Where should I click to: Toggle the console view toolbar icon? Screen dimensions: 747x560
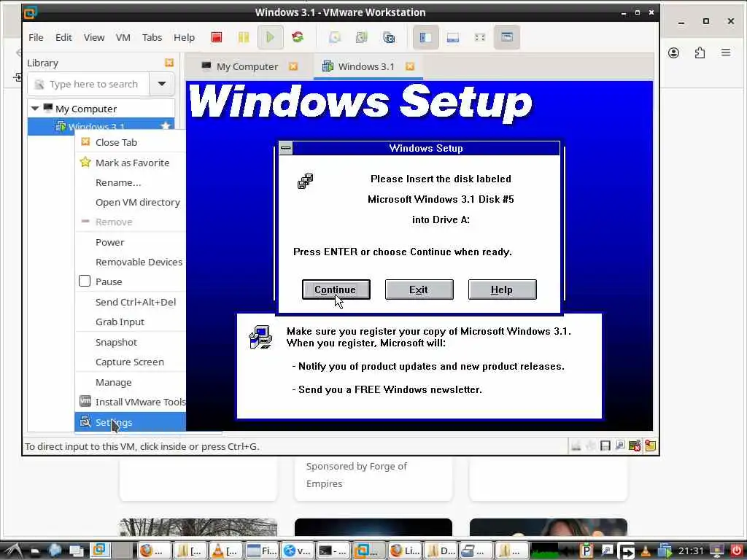point(506,37)
